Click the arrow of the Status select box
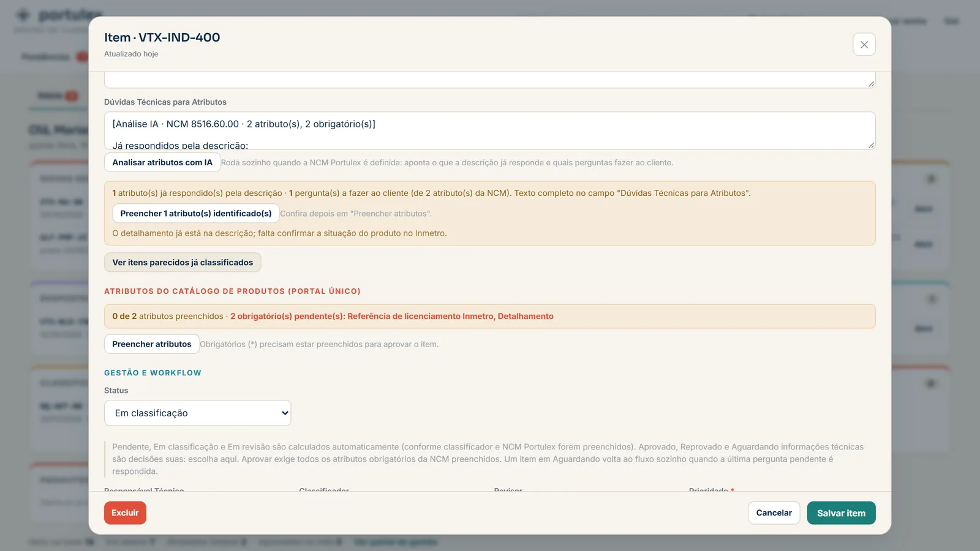 [x=285, y=413]
